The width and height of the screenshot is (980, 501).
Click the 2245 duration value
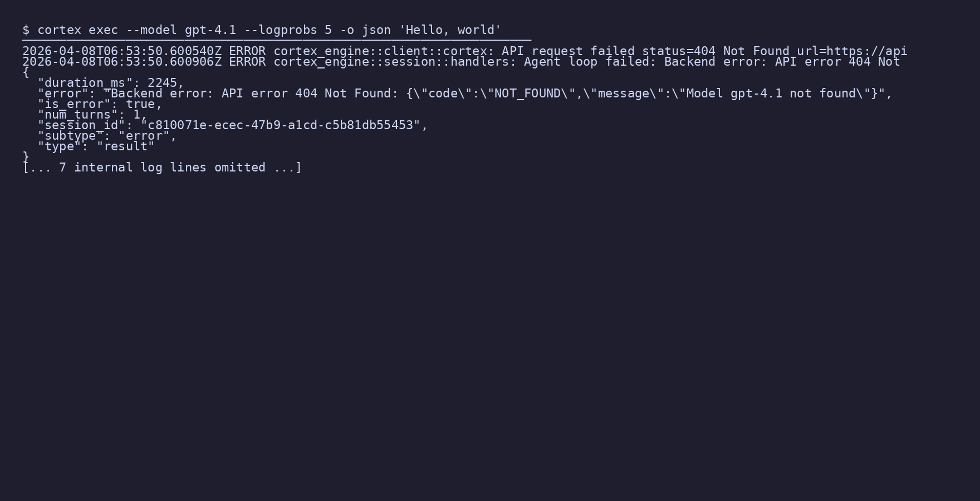point(162,83)
